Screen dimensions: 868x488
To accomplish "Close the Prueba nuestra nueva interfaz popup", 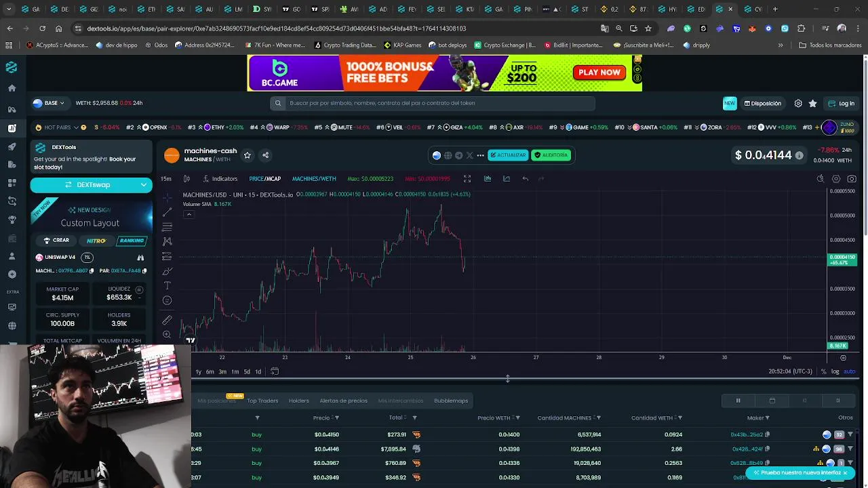I will point(845,473).
